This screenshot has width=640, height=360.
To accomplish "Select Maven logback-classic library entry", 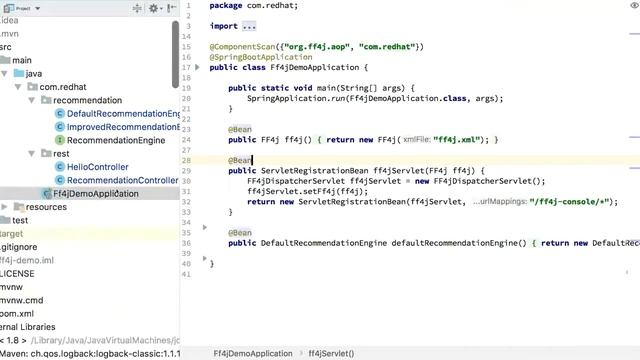I will pyautogui.click(x=90, y=354).
